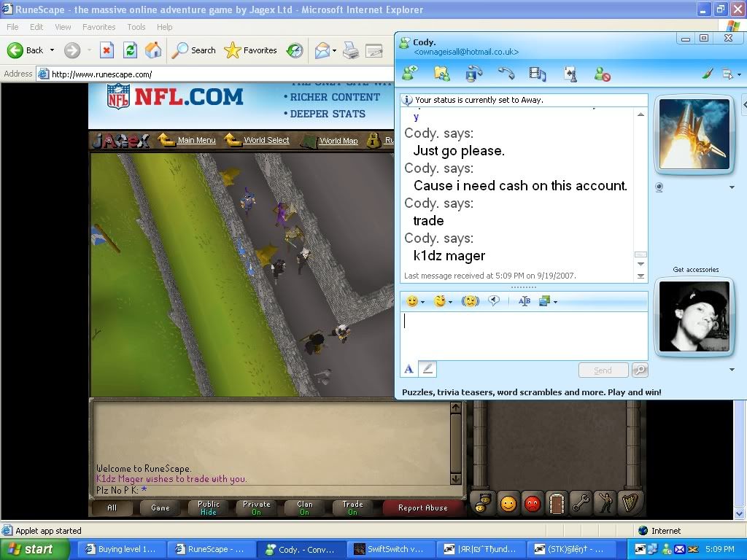747x560 pixels.
Task: Open color scheme paintbrush in Messenger
Action: 708,74
